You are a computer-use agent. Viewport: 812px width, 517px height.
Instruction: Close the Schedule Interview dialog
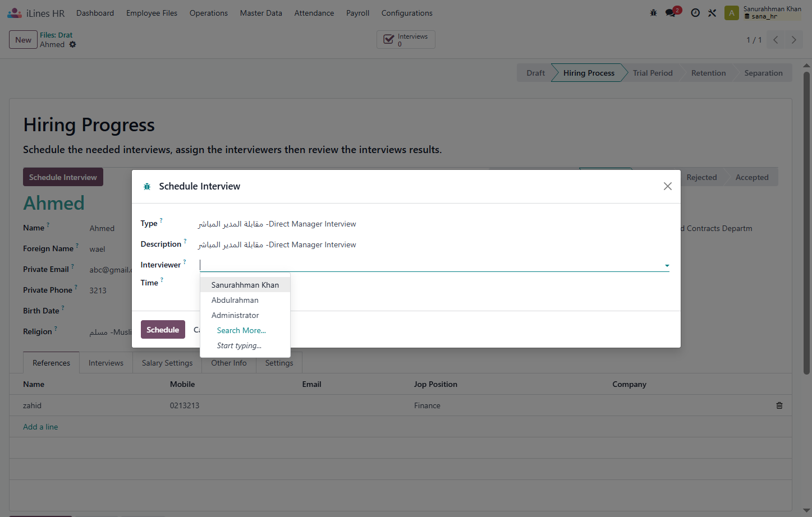(667, 186)
